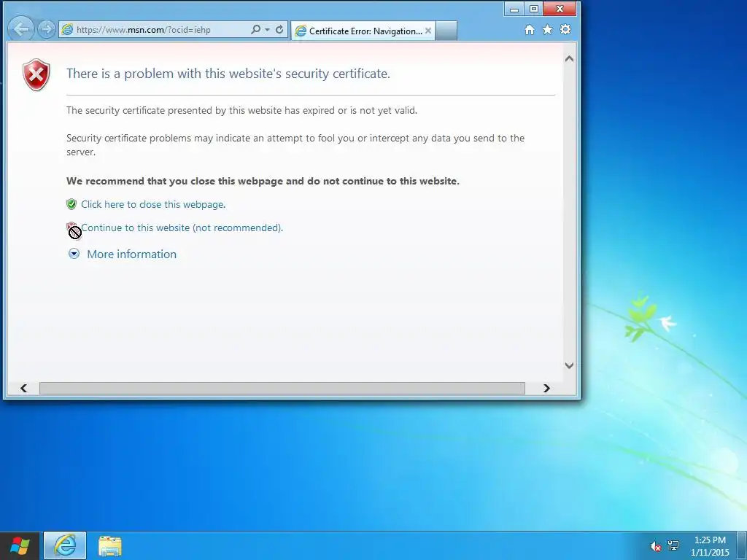The width and height of the screenshot is (747, 560).
Task: Minimize the Internet Explorer window
Action: 514,9
